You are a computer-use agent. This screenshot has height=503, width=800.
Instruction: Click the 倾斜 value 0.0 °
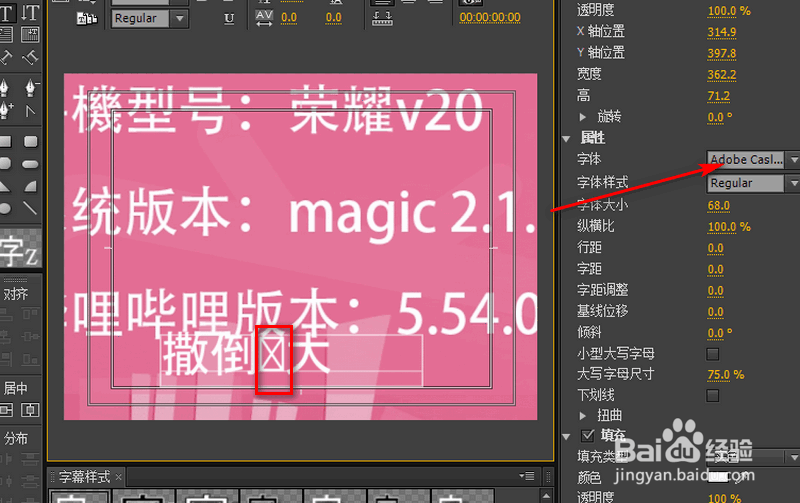click(x=720, y=333)
